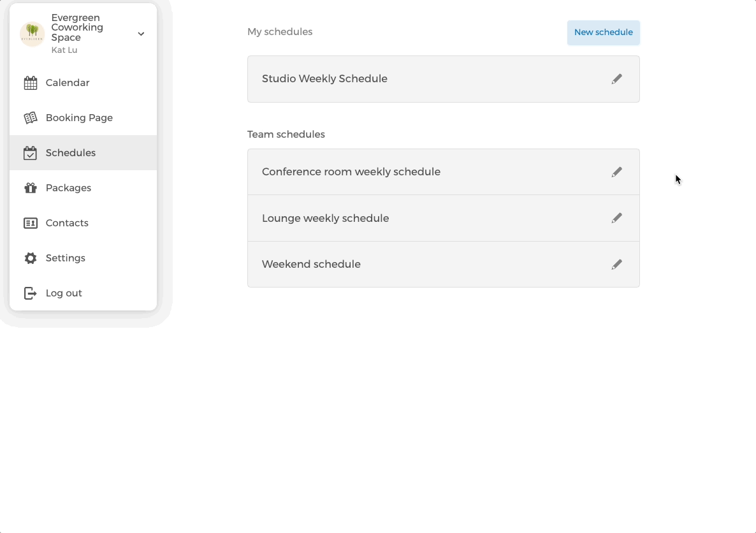This screenshot has width=756, height=533.
Task: Open Contacts using the address card icon
Action: [x=29, y=223]
